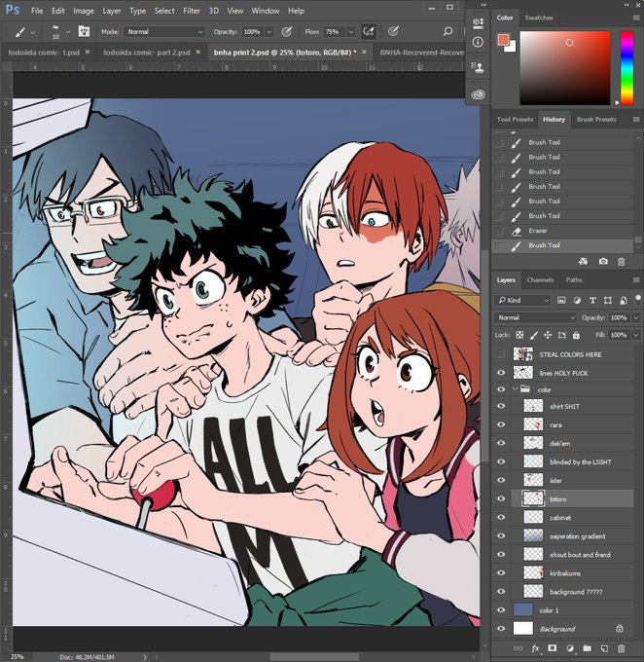644x662 pixels.
Task: Delete layer trash icon in Layers panel
Action: (x=622, y=648)
